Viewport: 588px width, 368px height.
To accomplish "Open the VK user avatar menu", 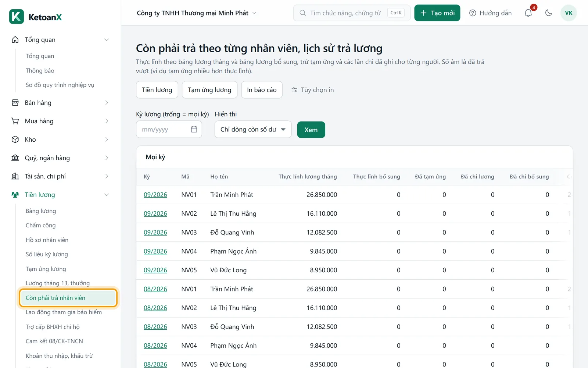I will click(569, 13).
